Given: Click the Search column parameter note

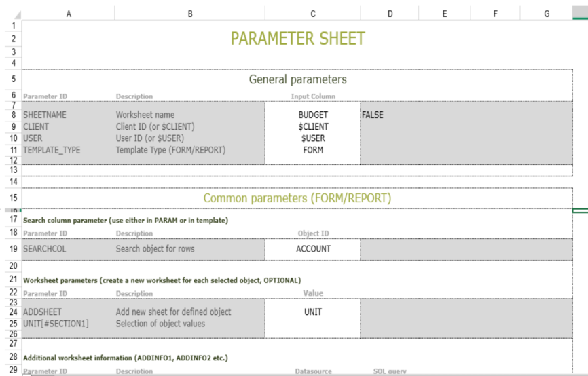Looking at the screenshot, I should click(126, 221).
